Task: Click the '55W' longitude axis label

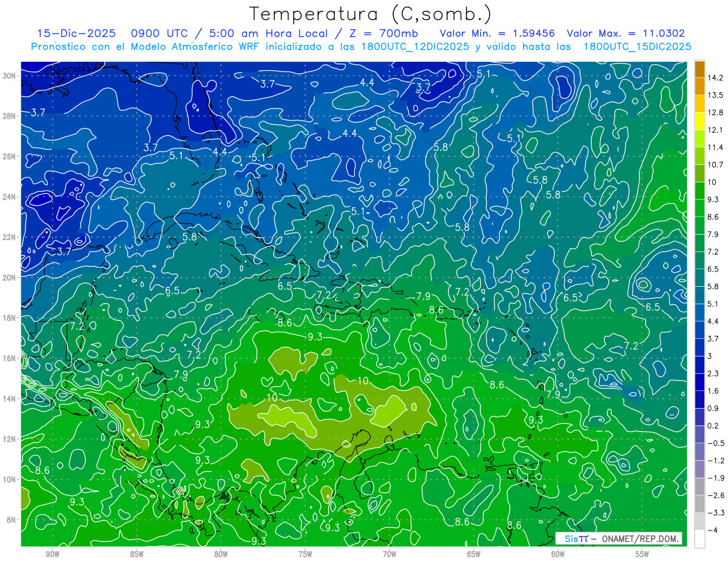Action: click(642, 554)
